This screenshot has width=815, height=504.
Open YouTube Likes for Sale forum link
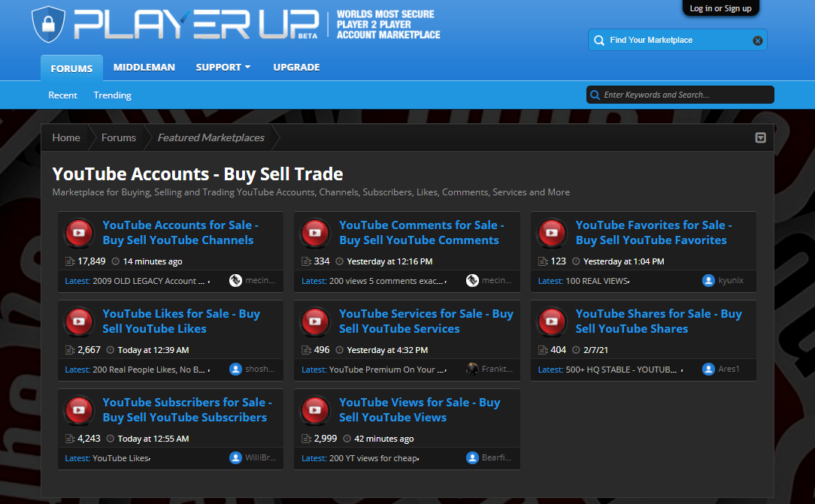tap(181, 321)
